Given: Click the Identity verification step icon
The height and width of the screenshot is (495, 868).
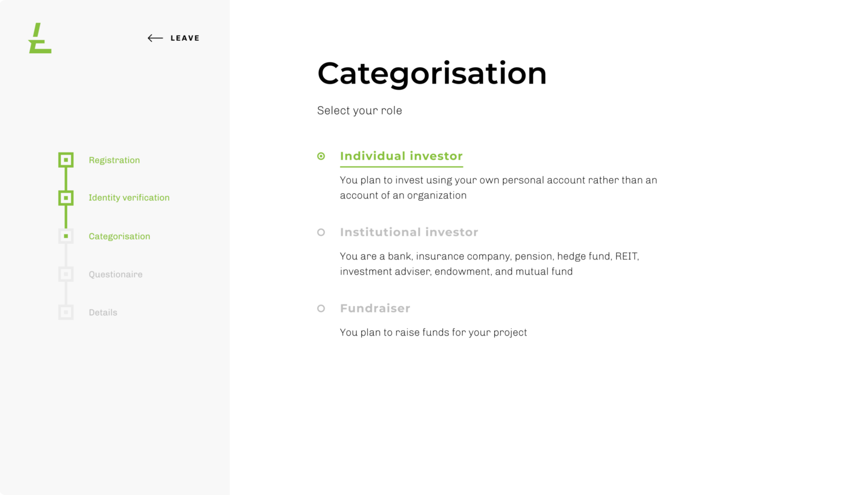Looking at the screenshot, I should (66, 198).
